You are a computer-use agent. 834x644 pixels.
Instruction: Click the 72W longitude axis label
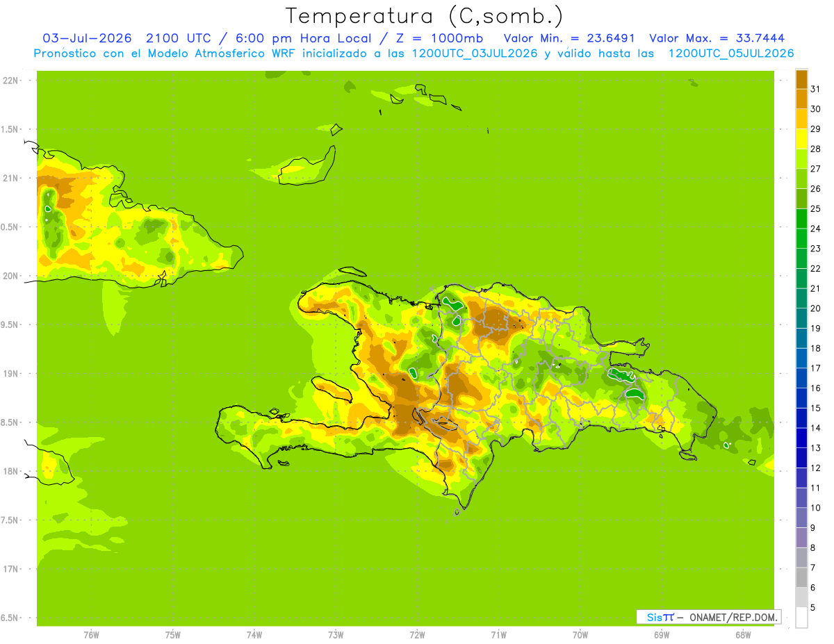(417, 634)
